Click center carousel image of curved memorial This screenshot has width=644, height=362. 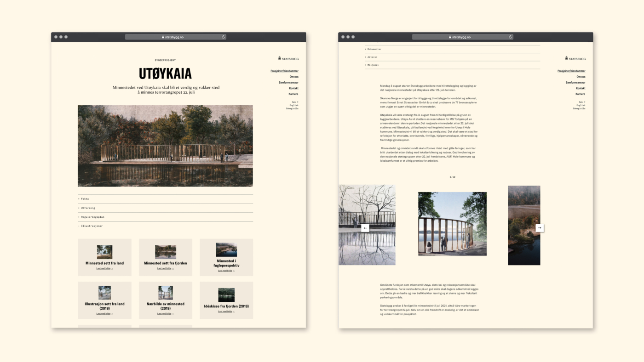(452, 224)
